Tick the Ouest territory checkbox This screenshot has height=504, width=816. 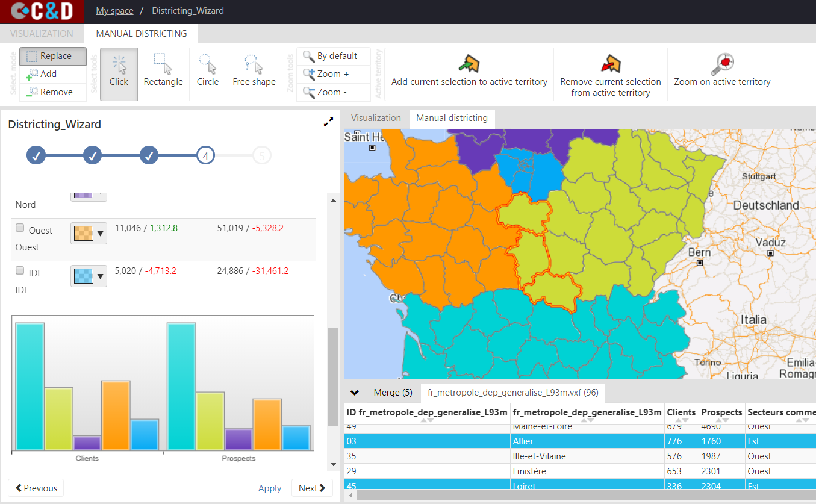20,228
